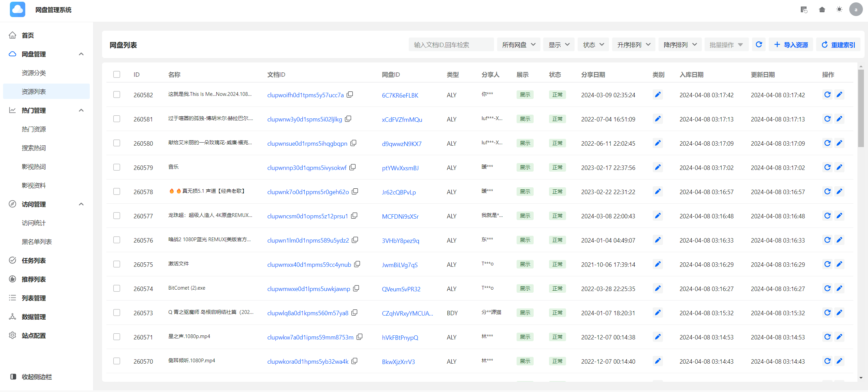Image resolution: width=868 pixels, height=392 pixels.
Task: Open 站点配置 menu item
Action: click(46, 335)
